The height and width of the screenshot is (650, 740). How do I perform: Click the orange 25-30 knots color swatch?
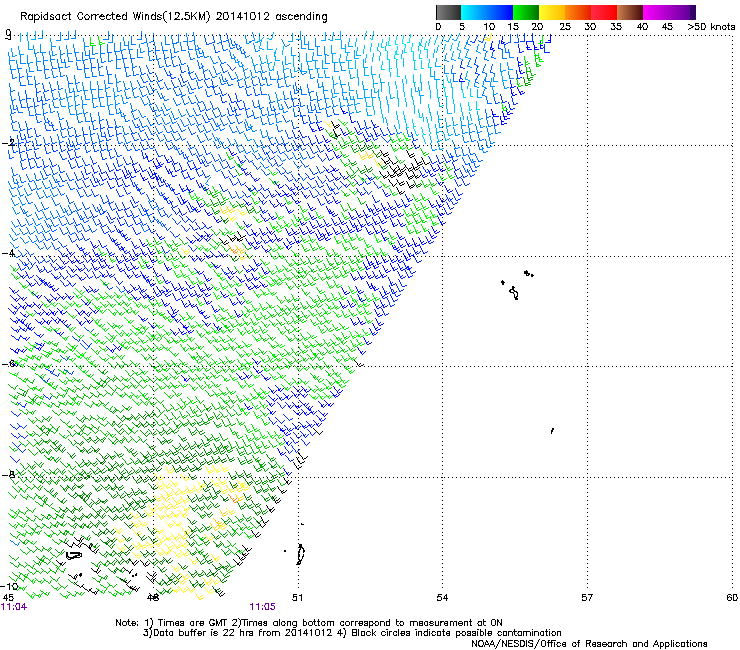click(578, 12)
